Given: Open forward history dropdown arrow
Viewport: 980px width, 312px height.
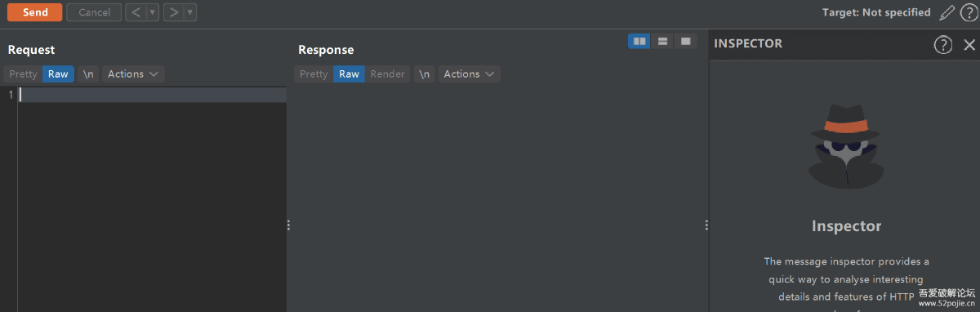Looking at the screenshot, I should (190, 12).
